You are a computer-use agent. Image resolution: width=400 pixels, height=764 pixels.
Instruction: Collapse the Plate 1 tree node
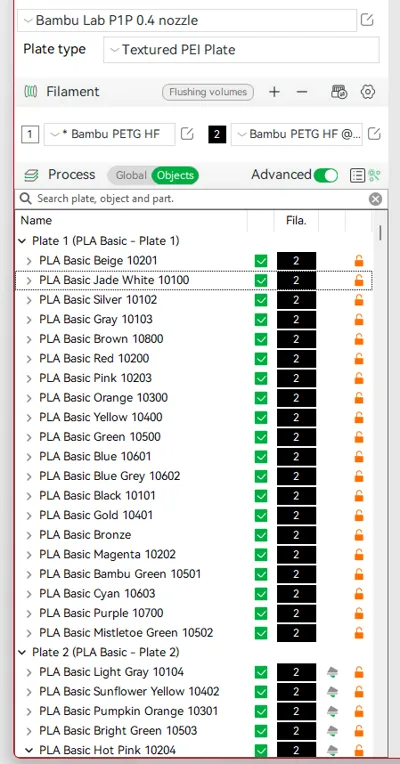coord(22,241)
